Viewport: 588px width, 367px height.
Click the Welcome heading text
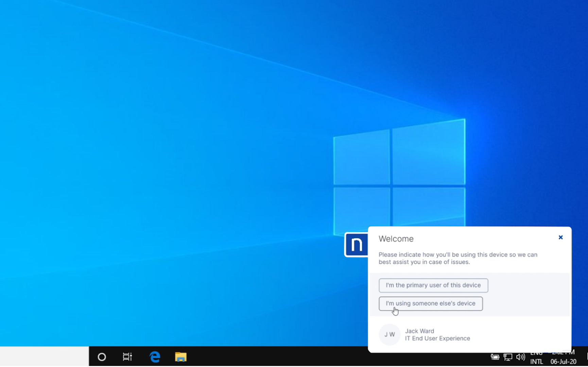(396, 239)
